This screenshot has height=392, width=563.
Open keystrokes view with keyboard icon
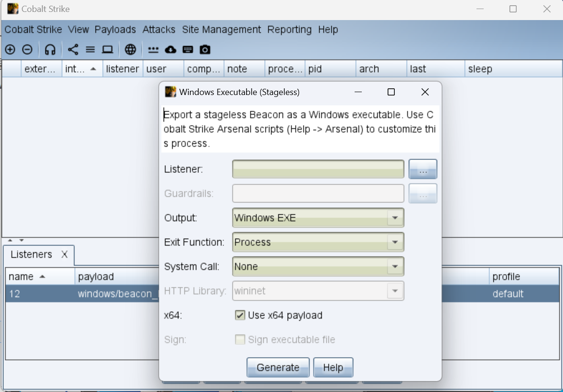tap(188, 50)
